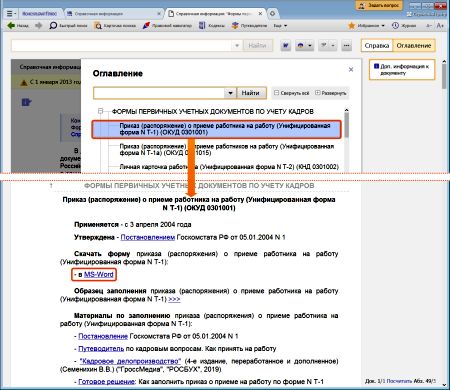
Task: Open Избранное star menu
Action: click(366, 25)
